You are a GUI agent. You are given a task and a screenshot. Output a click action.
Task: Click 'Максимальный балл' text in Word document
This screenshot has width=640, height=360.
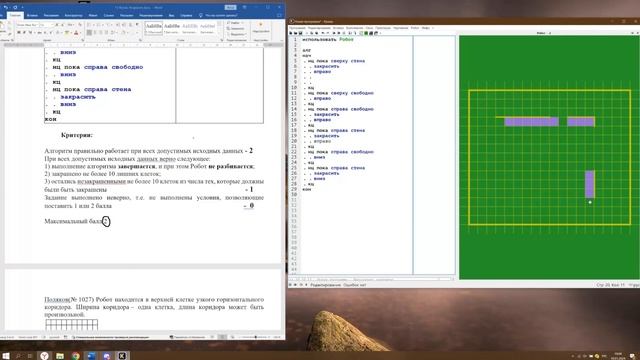point(73,221)
